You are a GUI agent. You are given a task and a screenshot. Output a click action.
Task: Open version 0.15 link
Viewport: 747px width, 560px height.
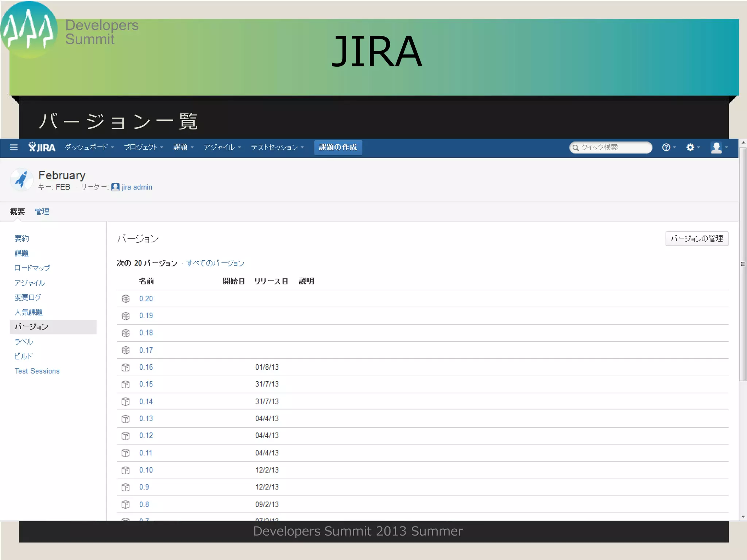pyautogui.click(x=146, y=384)
